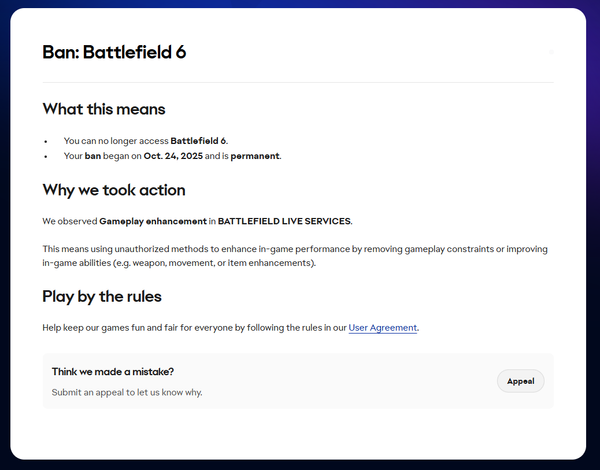Click the second bullet point marker
This screenshot has width=600, height=470.
(x=47, y=157)
